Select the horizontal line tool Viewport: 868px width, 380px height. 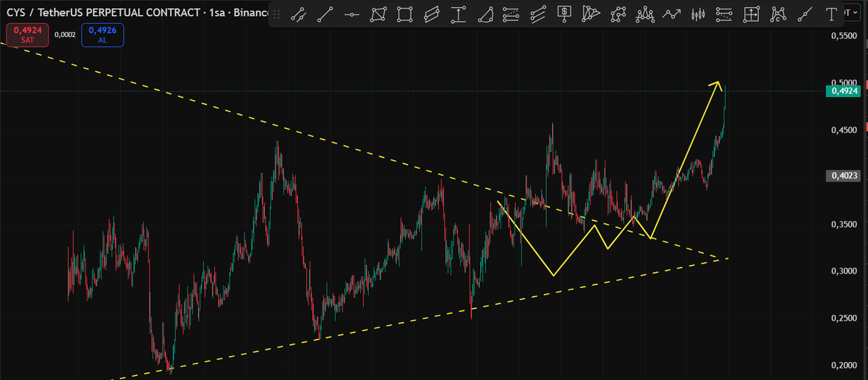pos(352,14)
